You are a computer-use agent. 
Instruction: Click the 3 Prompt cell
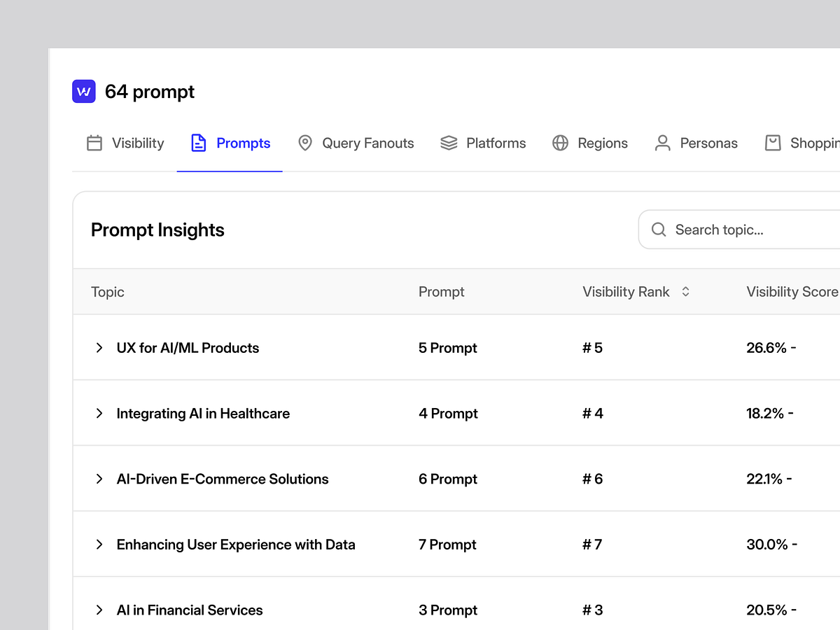click(x=448, y=610)
